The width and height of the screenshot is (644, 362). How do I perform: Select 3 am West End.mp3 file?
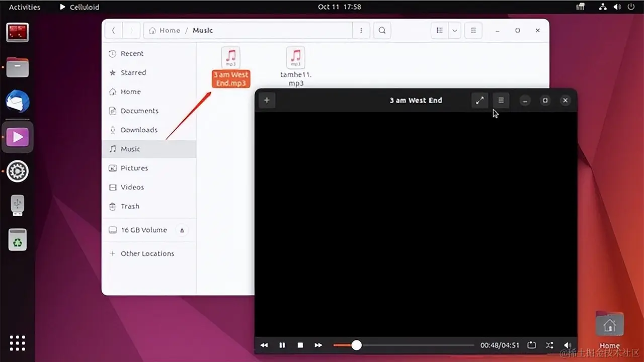231,67
